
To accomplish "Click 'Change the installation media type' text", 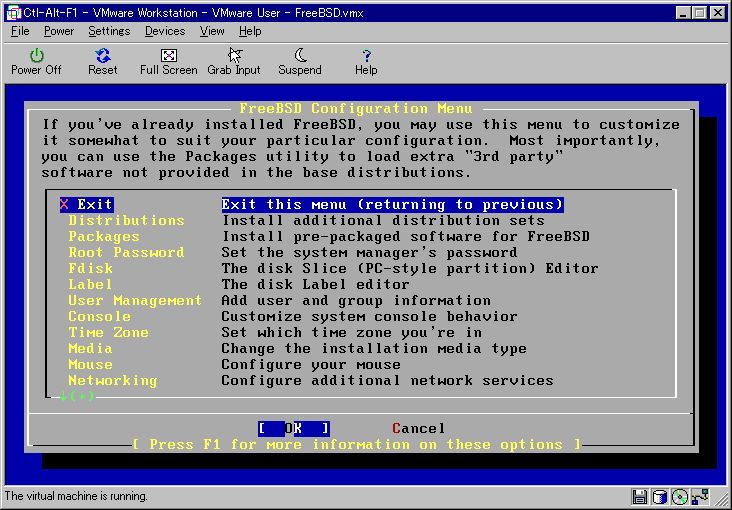I will (374, 348).
